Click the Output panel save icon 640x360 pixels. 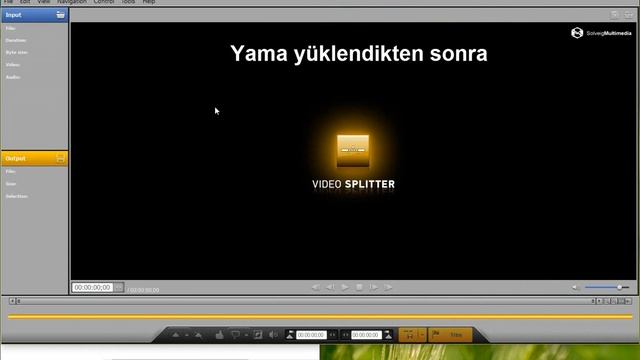coord(60,158)
